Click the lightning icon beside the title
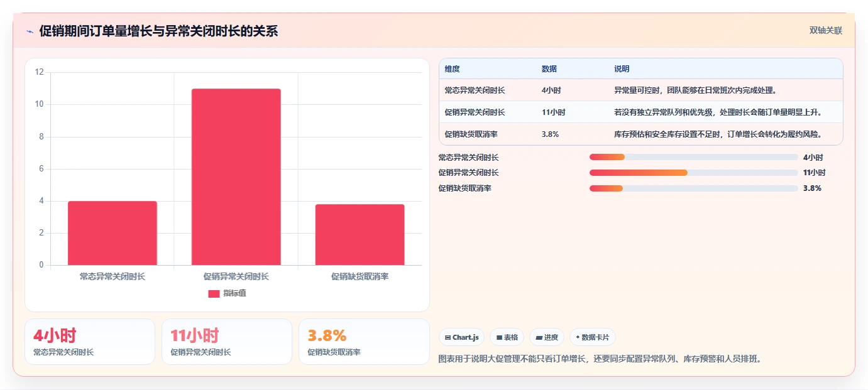This screenshot has width=868, height=390. click(30, 31)
